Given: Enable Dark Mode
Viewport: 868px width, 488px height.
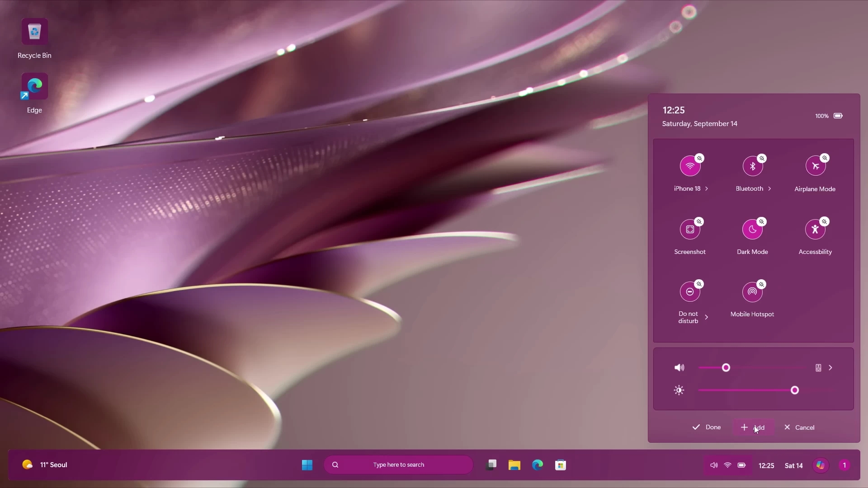Looking at the screenshot, I should (x=752, y=229).
